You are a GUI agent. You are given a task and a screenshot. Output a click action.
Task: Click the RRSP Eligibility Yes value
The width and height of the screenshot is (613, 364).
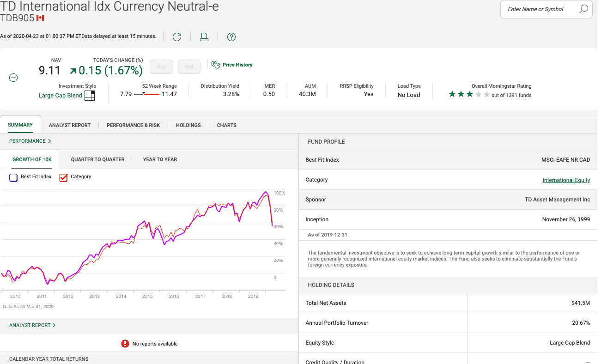click(369, 94)
